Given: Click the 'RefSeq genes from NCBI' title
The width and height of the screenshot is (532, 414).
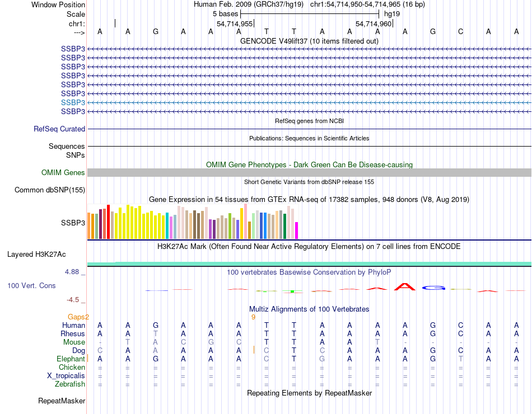Looking at the screenshot, I should [309, 121].
